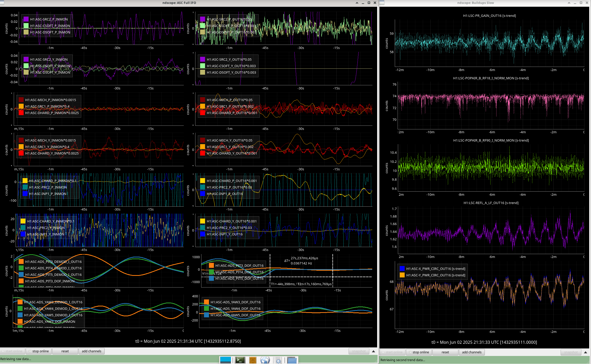Click the T2 cursor line in PIT DOF plot
Viewport: 591px width, 364px height.
(x=332, y=270)
